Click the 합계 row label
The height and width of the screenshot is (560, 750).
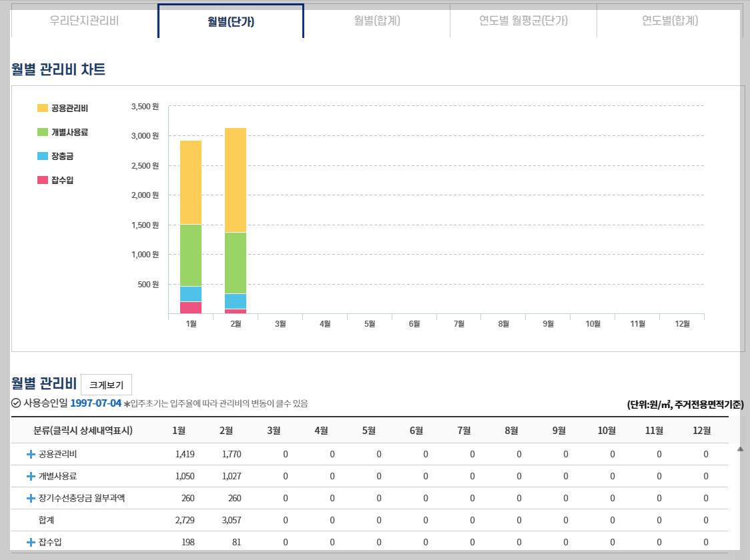click(47, 521)
